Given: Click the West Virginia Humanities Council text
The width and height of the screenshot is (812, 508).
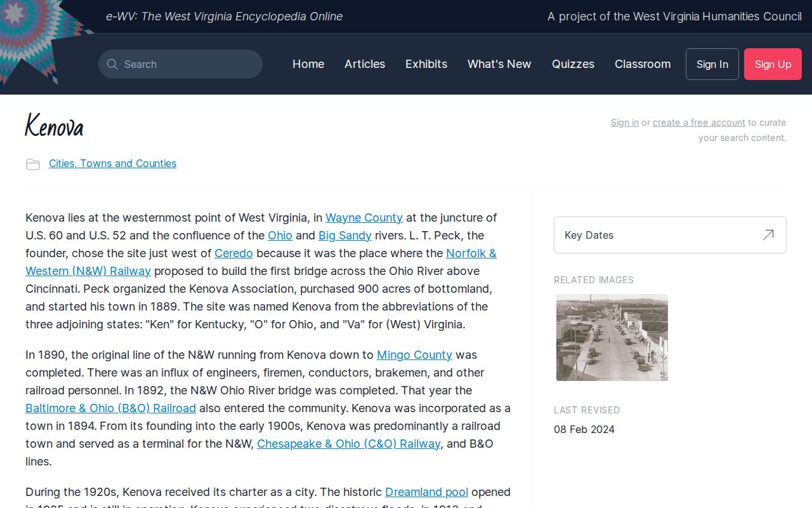Looking at the screenshot, I should (x=674, y=17).
